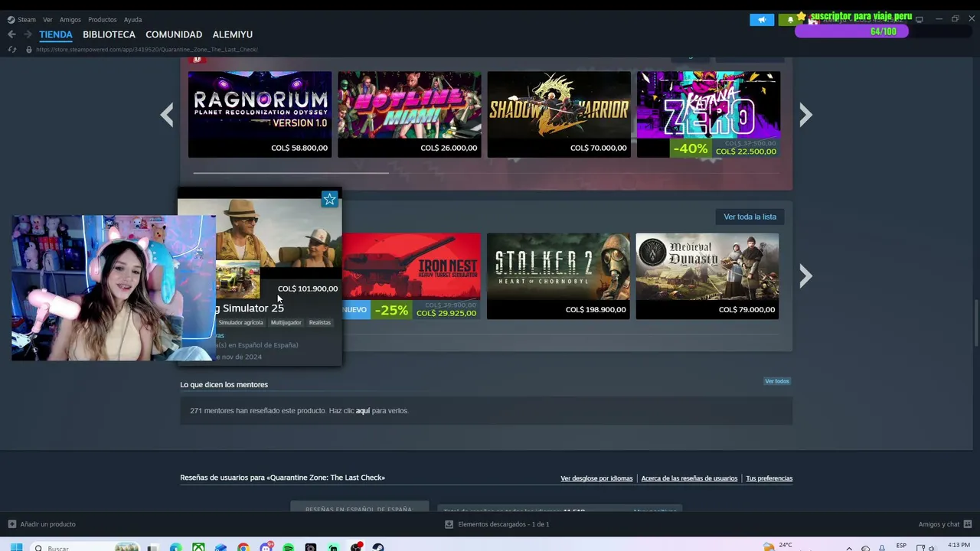
Task: Open OBS Studio from the taskbar
Action: tap(356, 547)
